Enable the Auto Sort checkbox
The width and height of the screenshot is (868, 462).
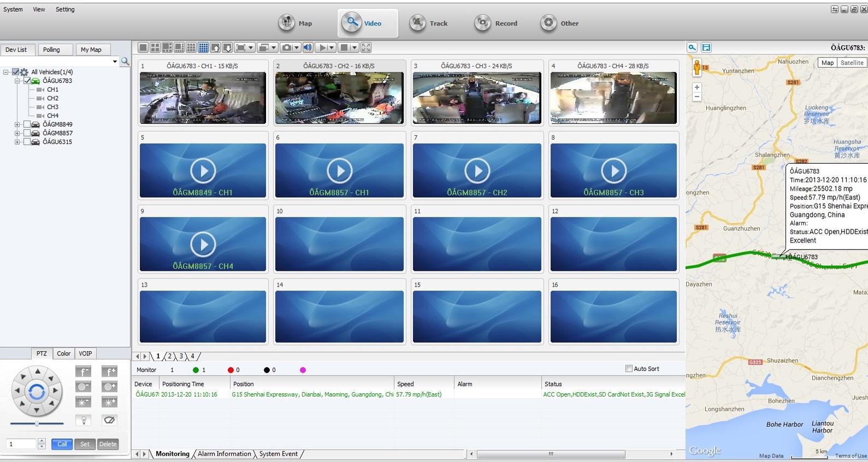(x=629, y=369)
